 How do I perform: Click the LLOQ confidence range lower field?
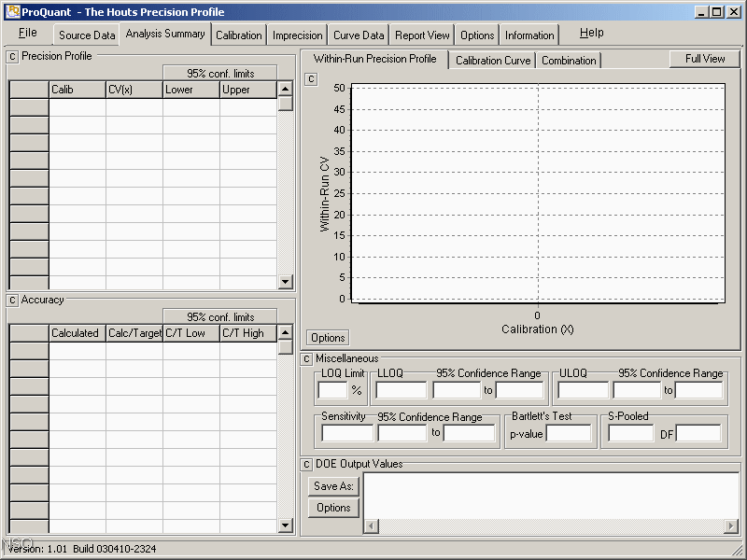pyautogui.click(x=457, y=390)
